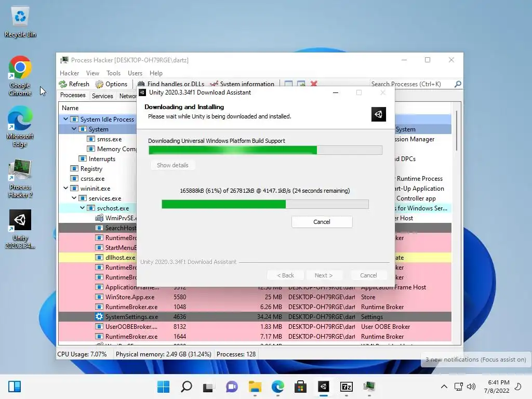Collapse the System process tree node
The image size is (532, 399).
coord(74,129)
